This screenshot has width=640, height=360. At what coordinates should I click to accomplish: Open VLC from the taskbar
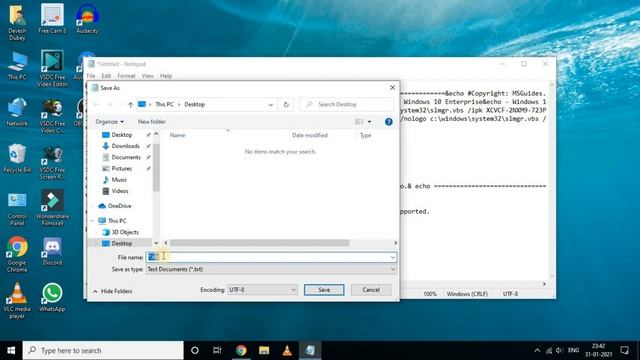287,350
